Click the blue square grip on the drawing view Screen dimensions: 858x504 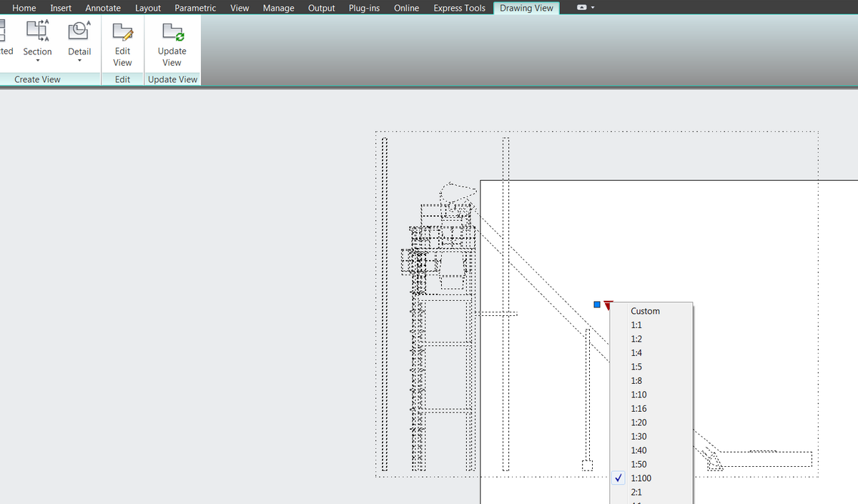pos(597,305)
